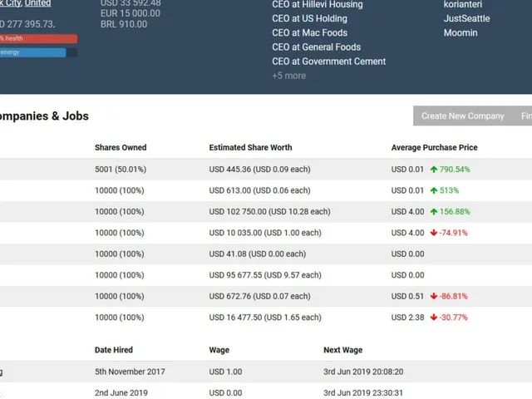
Task: Open CEO at US Holding link
Action: (x=309, y=18)
